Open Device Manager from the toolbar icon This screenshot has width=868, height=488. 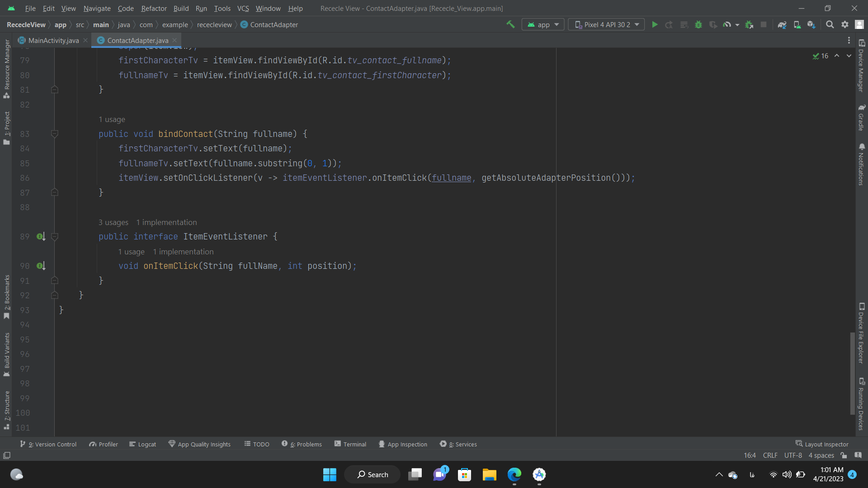[x=797, y=24]
